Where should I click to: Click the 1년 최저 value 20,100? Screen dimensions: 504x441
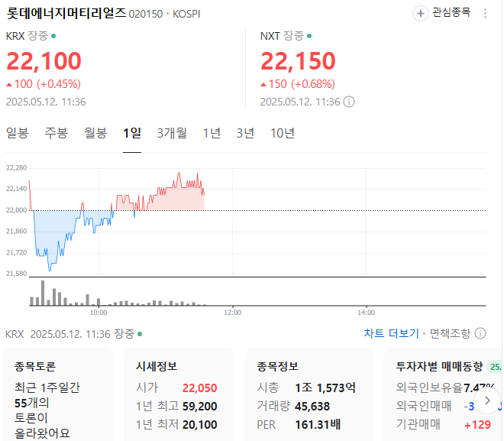(x=199, y=425)
